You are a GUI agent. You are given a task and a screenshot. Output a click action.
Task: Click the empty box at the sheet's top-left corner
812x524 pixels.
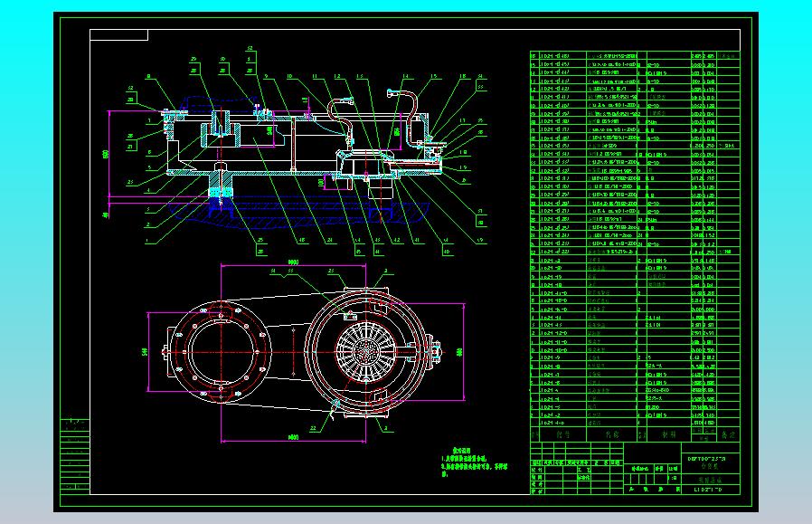click(119, 34)
